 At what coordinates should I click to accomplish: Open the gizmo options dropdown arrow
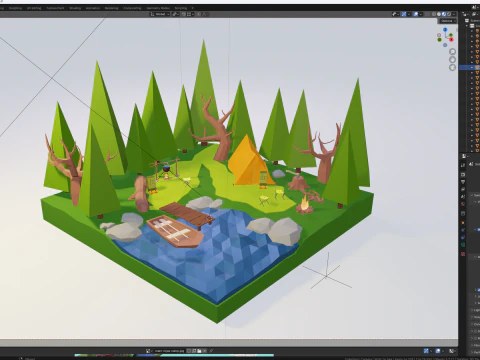point(409,14)
